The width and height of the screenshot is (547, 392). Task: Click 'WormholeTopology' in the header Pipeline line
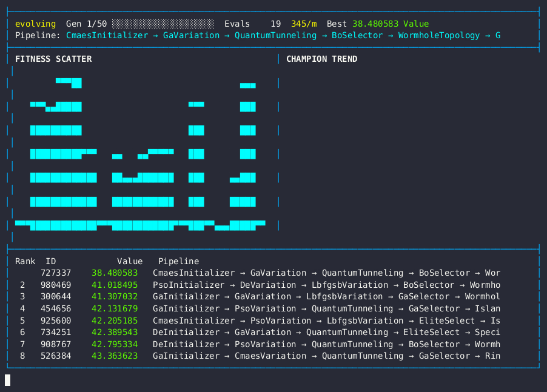click(x=439, y=36)
